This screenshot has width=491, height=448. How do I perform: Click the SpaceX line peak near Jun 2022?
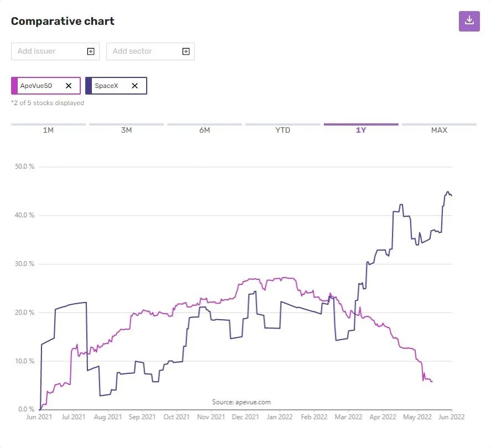click(x=448, y=192)
